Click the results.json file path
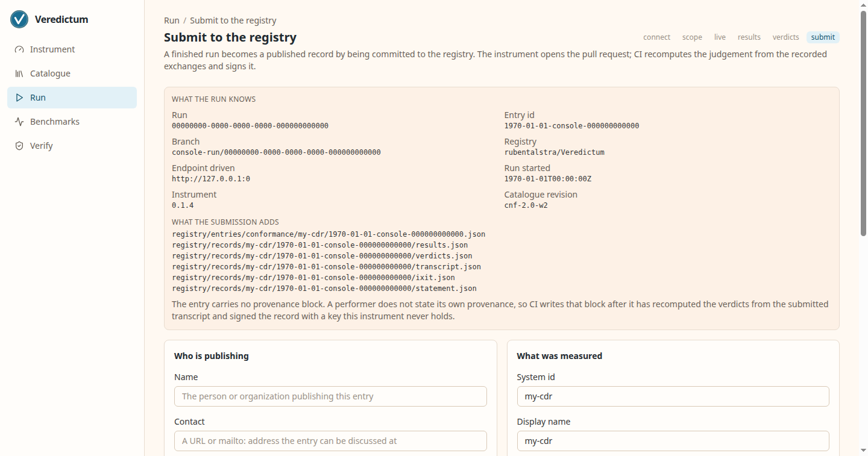 pos(320,245)
